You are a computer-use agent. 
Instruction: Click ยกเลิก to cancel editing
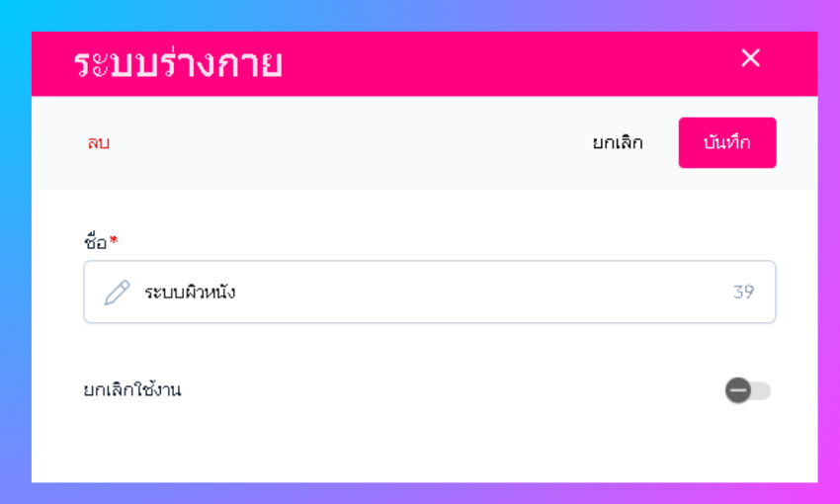pos(618,142)
